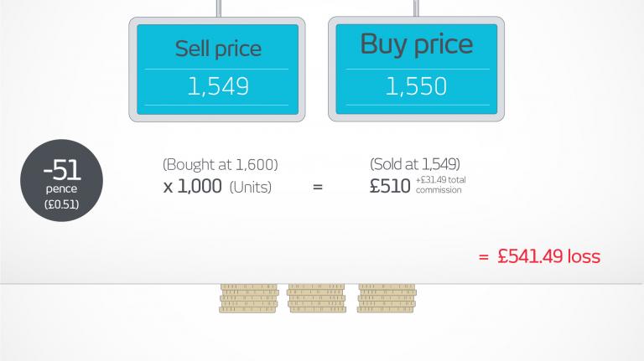Click the Sell price sign label

pyautogui.click(x=217, y=49)
